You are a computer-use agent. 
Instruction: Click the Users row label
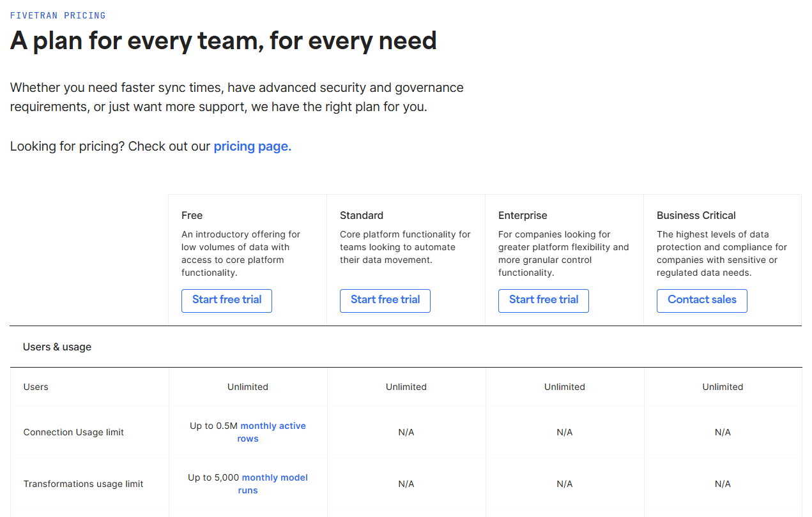pos(36,387)
